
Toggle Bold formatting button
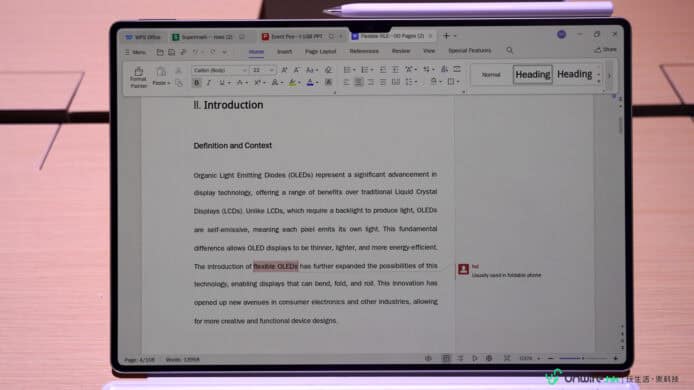click(x=197, y=83)
